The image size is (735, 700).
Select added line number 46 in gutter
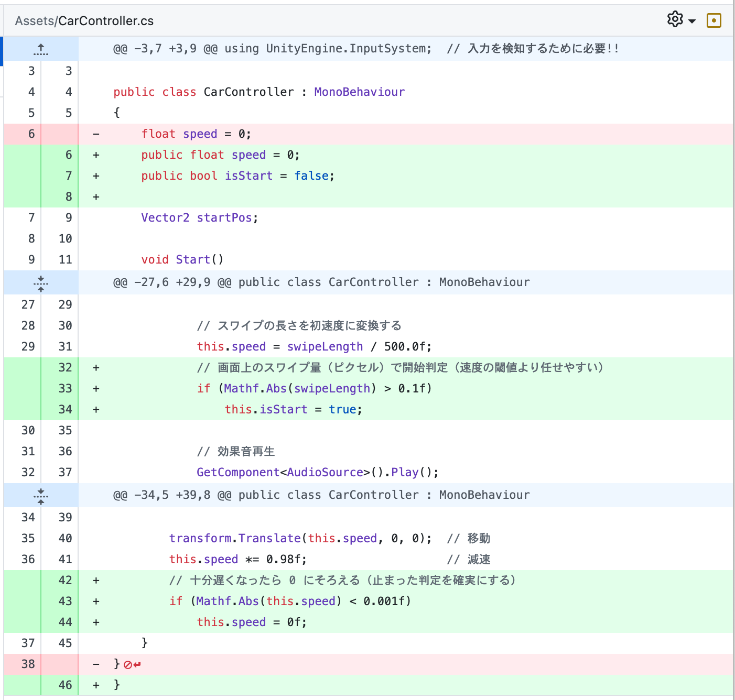click(65, 685)
